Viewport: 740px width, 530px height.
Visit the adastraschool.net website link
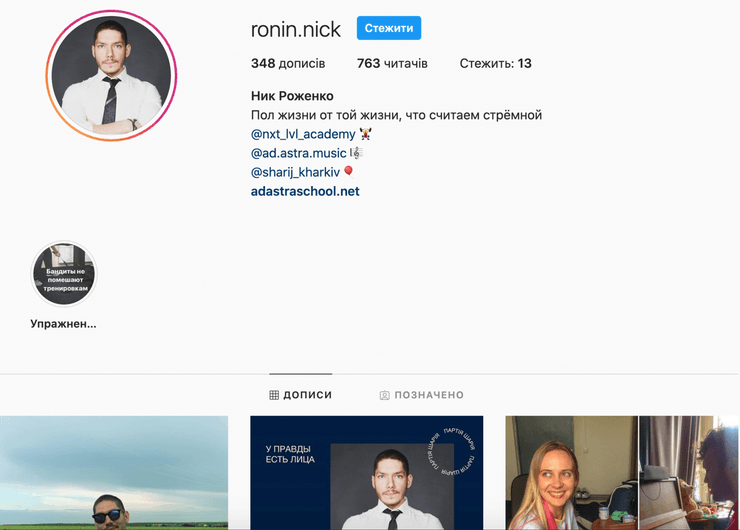(x=305, y=191)
